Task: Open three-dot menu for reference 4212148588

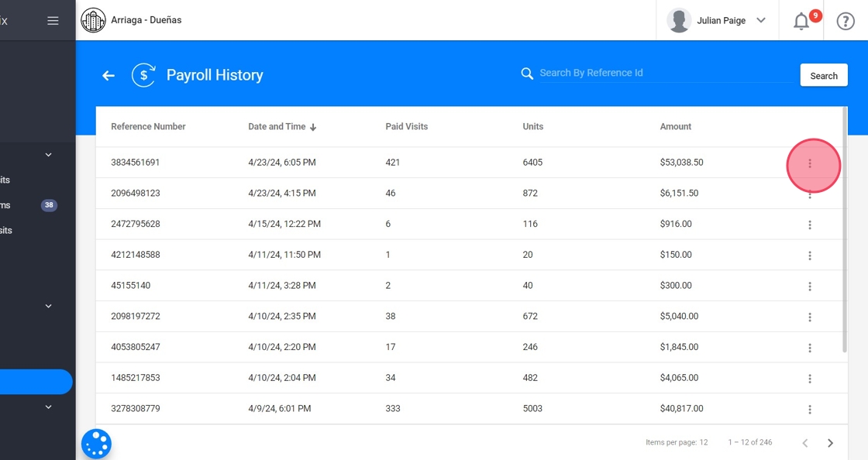Action: point(810,256)
